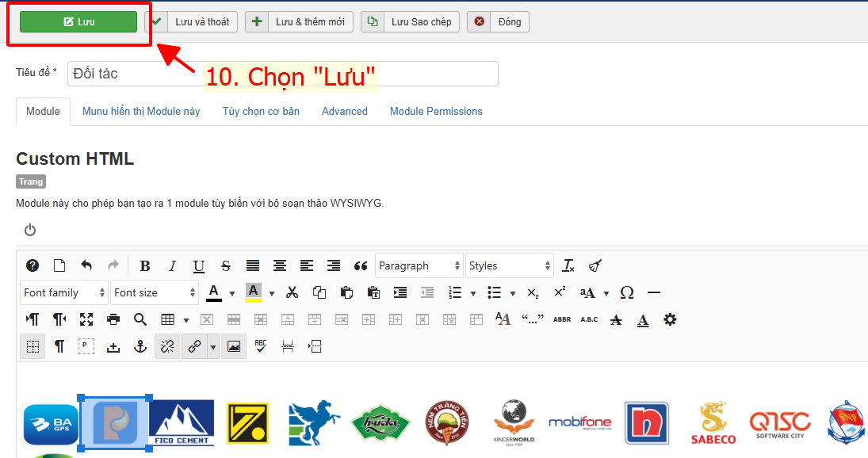Open Styles dropdown

pyautogui.click(x=509, y=265)
